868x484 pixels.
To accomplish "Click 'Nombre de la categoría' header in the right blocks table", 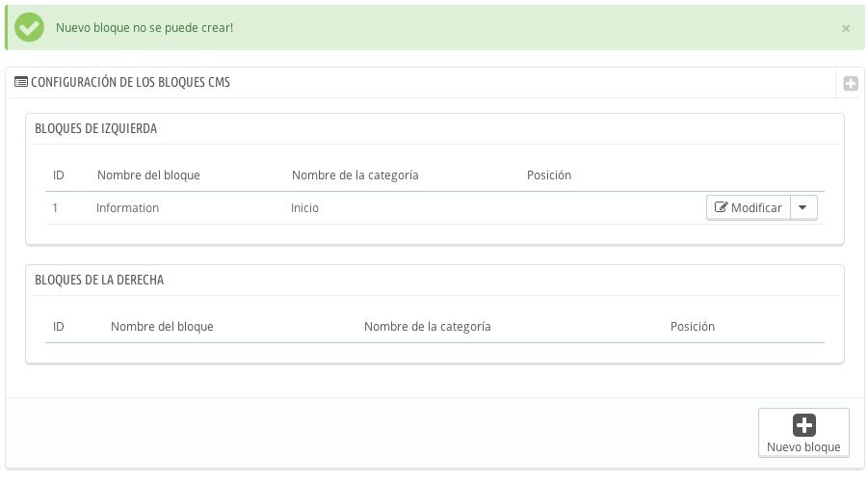I will 427,326.
